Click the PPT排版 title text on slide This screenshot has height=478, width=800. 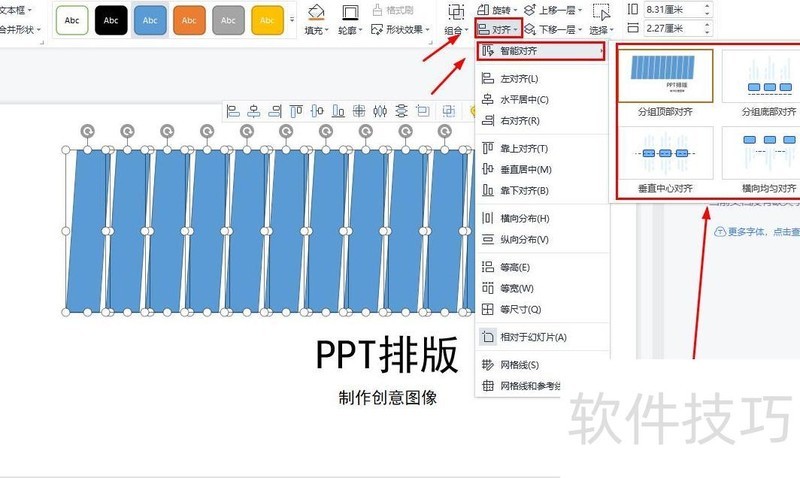click(387, 355)
